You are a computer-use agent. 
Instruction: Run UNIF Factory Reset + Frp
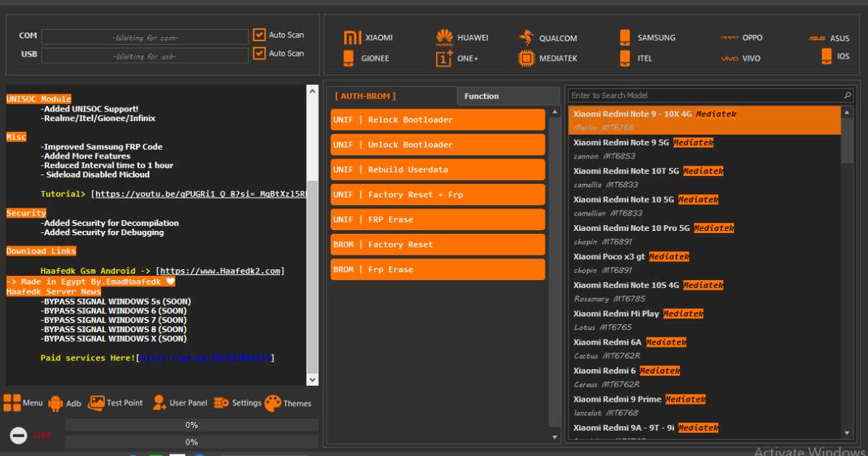tap(438, 195)
